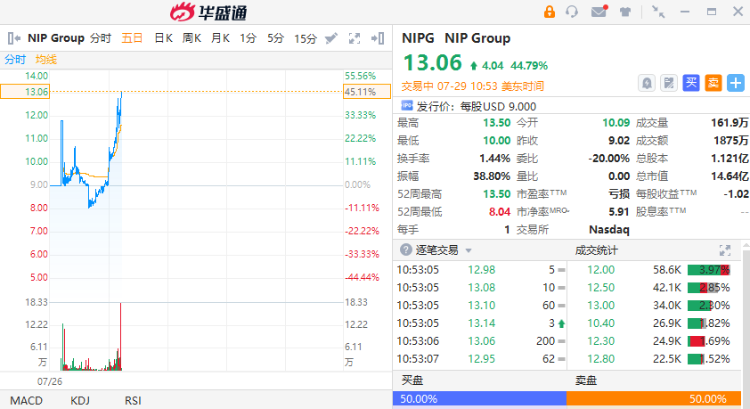Expand the 成交统计 panel fullscreen
Viewport: 750px width, 409px height.
coord(725,250)
